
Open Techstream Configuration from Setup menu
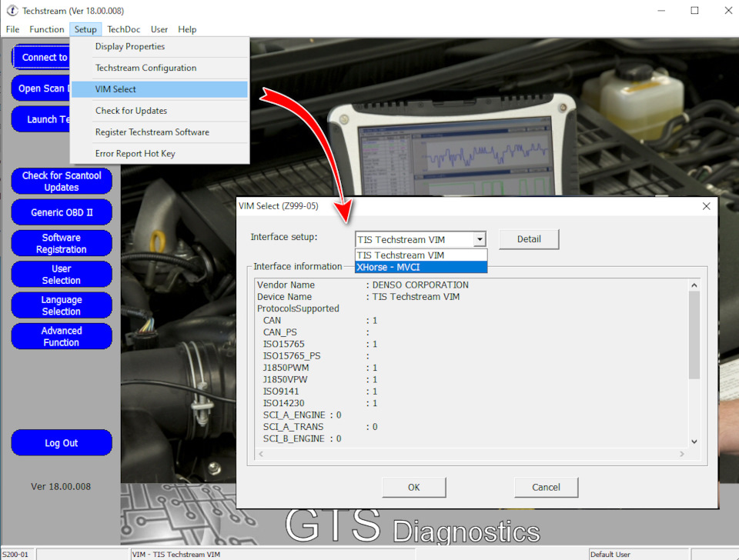click(160, 68)
